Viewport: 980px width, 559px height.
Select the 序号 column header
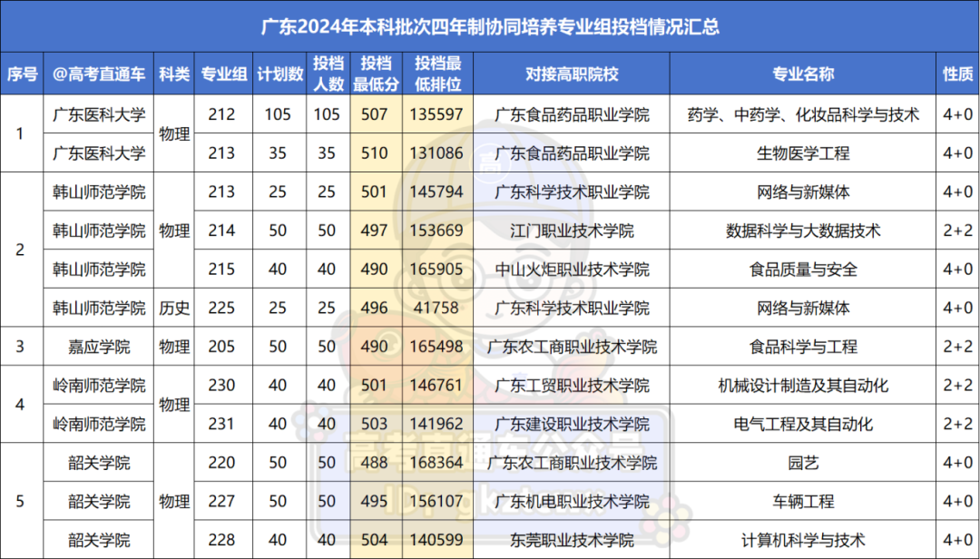coord(22,74)
